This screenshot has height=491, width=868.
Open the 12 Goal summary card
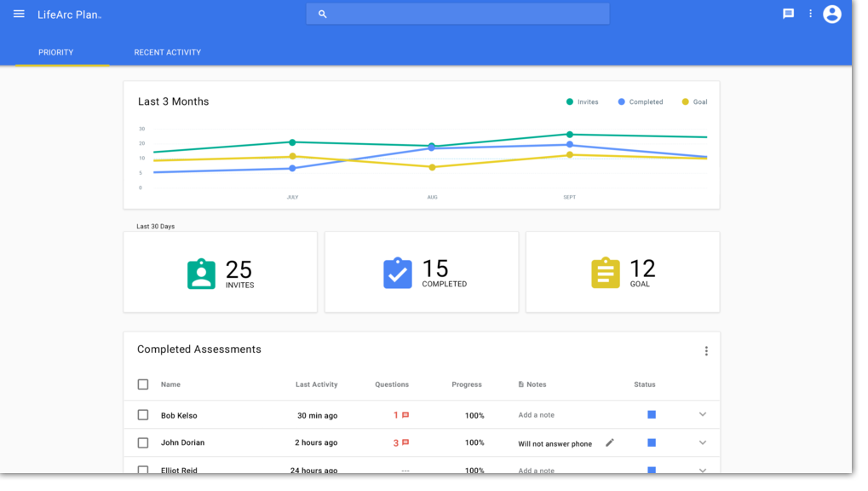click(623, 272)
